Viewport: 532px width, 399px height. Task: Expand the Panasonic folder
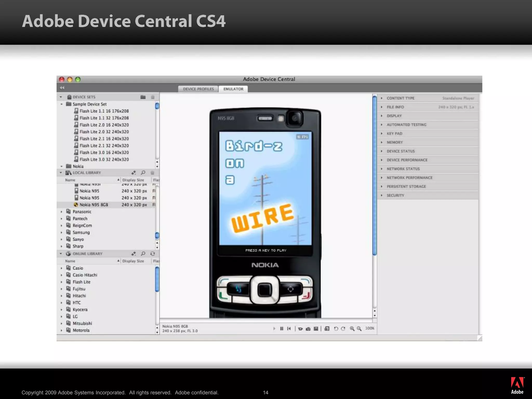coord(62,212)
